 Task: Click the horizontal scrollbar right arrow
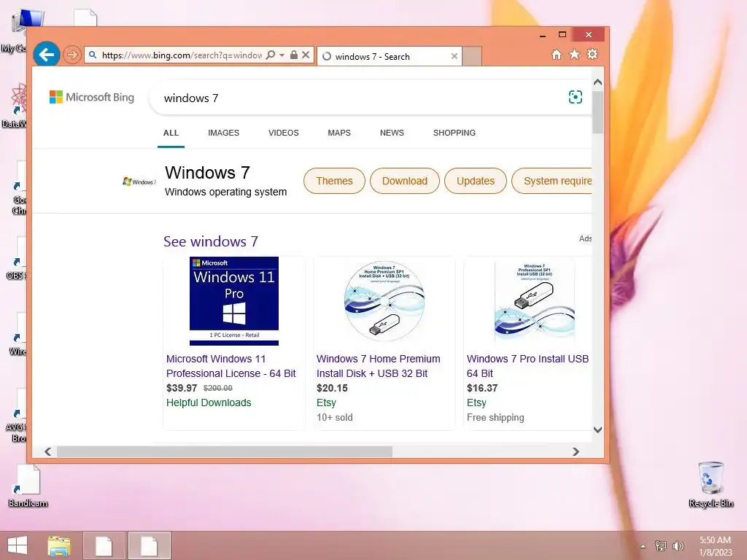(x=576, y=451)
